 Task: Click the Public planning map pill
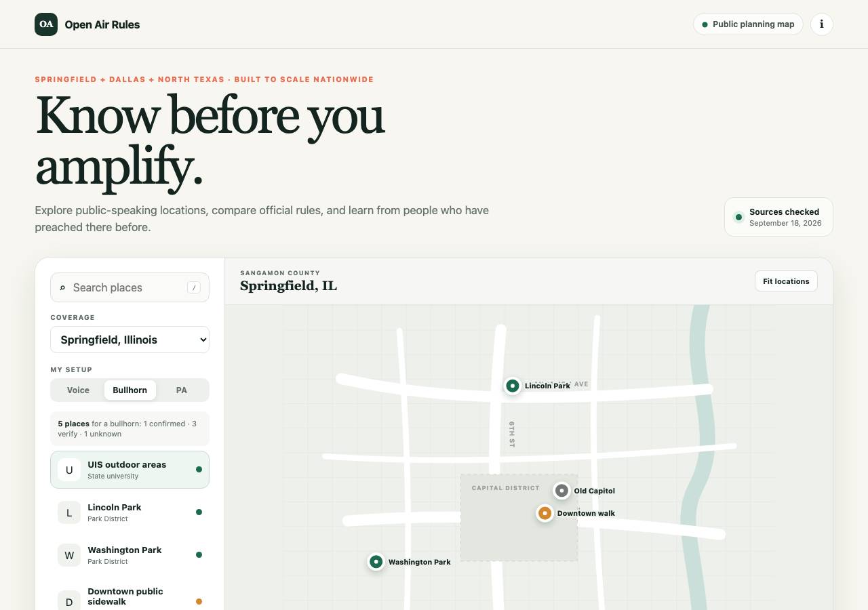pos(748,24)
